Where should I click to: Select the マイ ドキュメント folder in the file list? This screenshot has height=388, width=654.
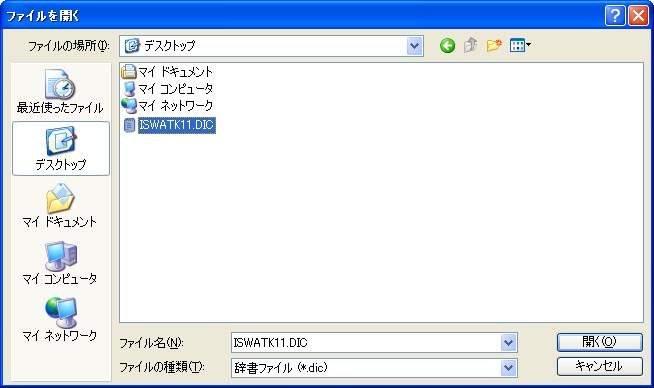(x=167, y=72)
